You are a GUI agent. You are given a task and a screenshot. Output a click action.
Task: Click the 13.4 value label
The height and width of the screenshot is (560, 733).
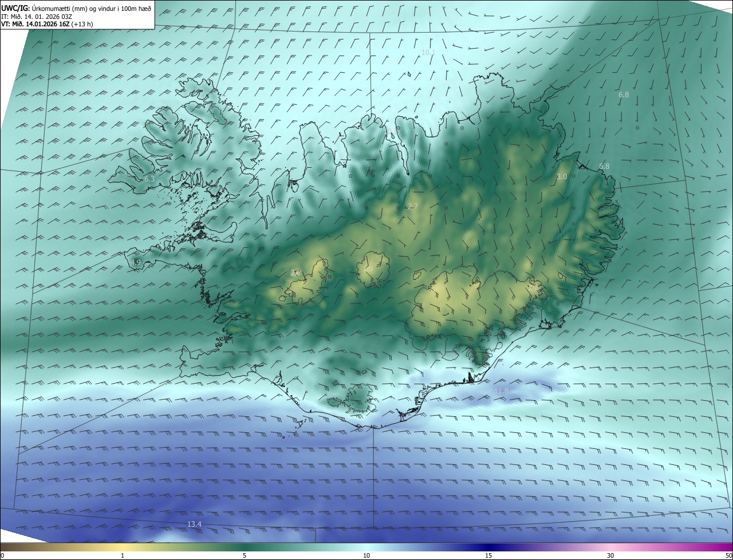tap(195, 524)
